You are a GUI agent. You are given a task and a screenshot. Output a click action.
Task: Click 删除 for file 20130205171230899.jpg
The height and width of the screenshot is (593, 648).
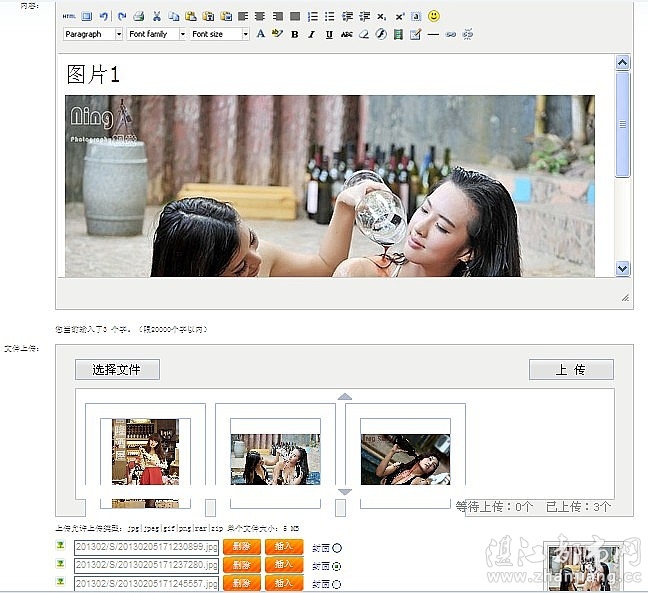click(x=241, y=547)
